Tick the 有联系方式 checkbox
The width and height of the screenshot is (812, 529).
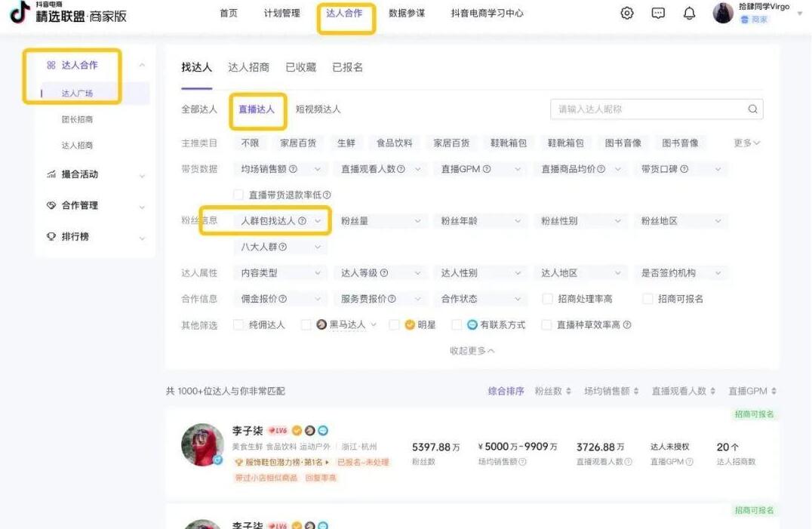(457, 324)
